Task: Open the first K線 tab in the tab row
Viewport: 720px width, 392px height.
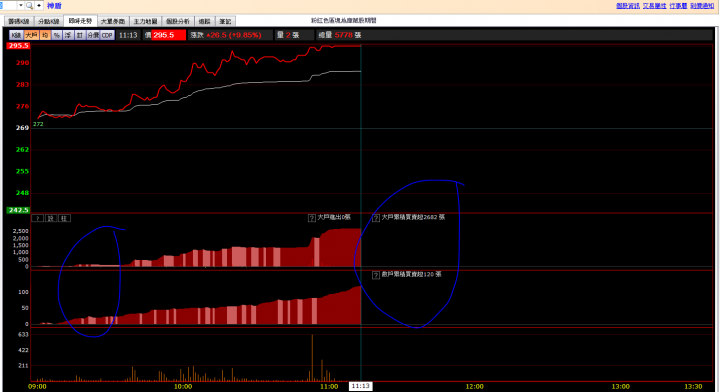Action: tap(19, 22)
